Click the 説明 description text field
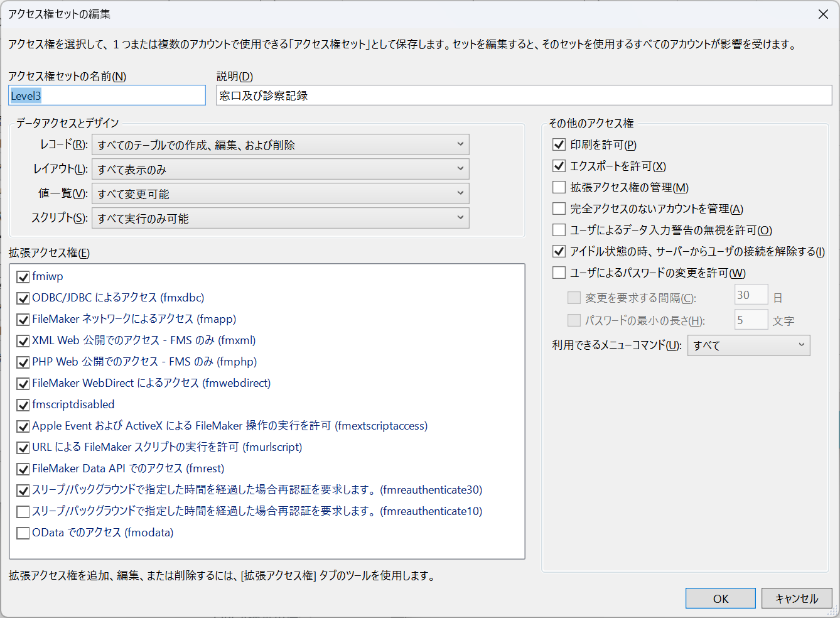 (x=524, y=95)
